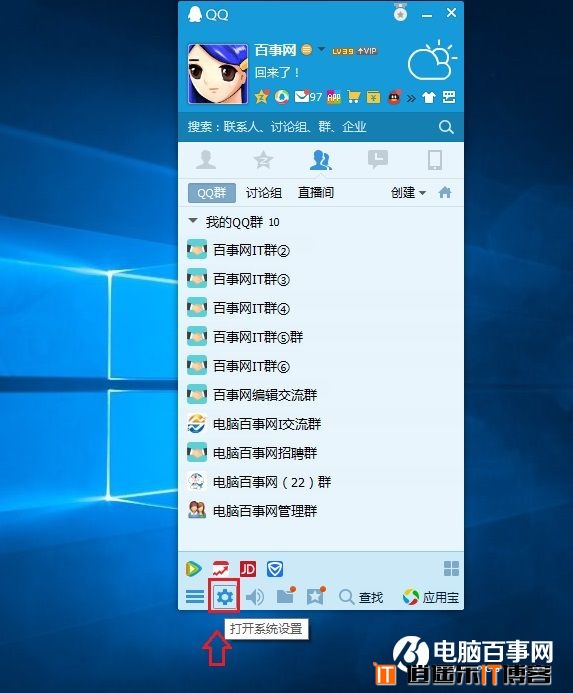Switch to the contacts tab
The height and width of the screenshot is (693, 573).
pos(206,160)
